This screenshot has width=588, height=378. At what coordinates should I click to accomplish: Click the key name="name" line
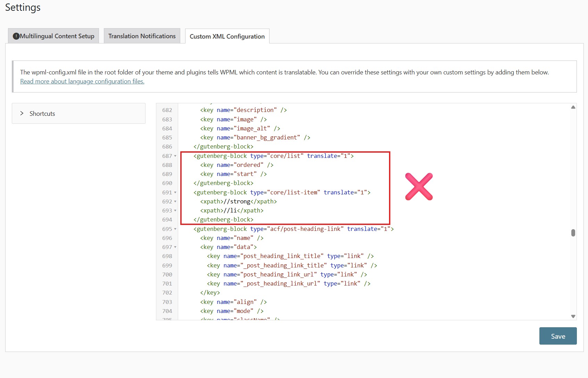tap(232, 238)
